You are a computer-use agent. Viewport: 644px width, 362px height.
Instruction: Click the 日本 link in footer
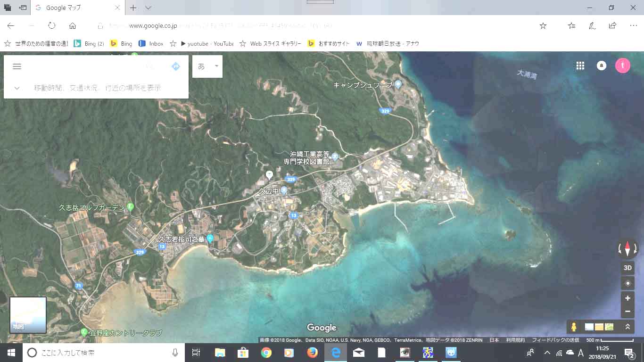[x=494, y=340]
